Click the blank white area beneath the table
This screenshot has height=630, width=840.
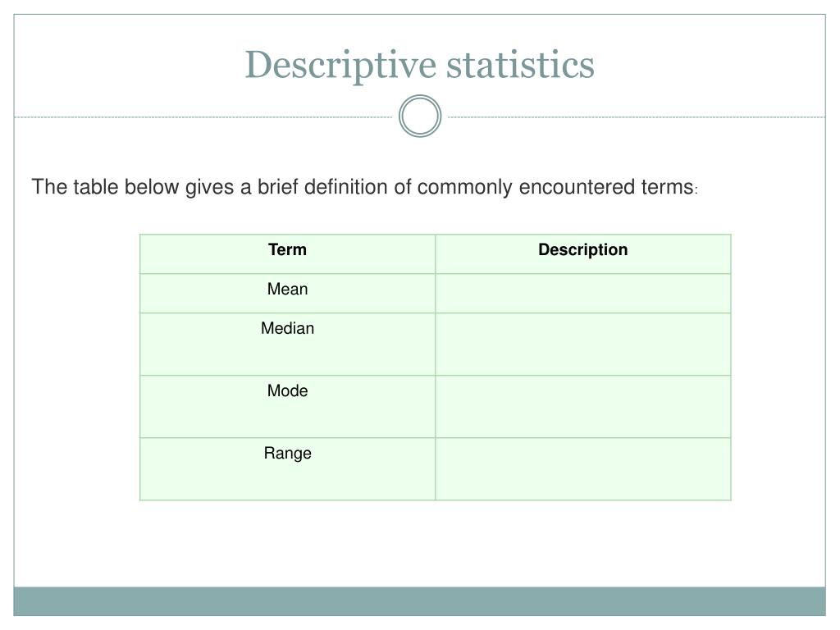(x=419, y=543)
